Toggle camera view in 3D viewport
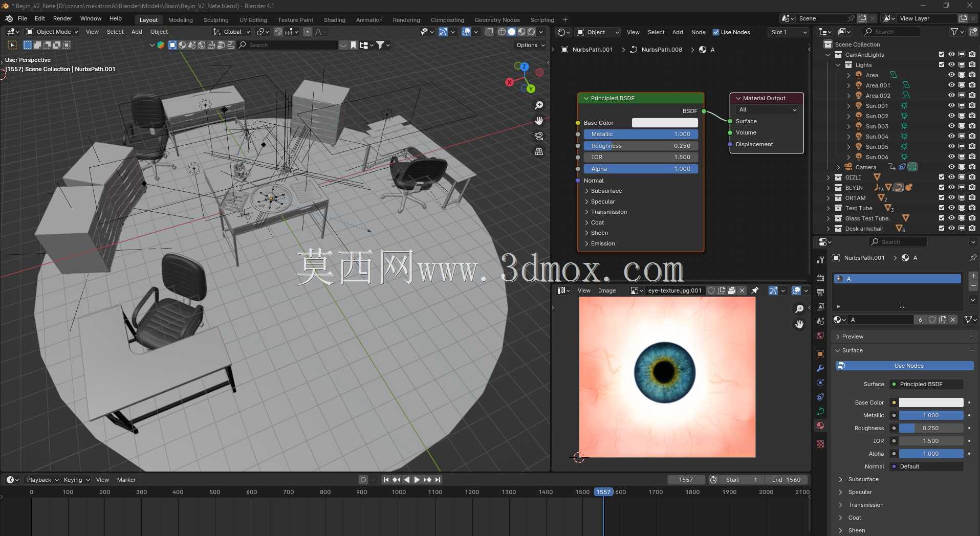Image resolution: width=980 pixels, height=536 pixels. (539, 136)
